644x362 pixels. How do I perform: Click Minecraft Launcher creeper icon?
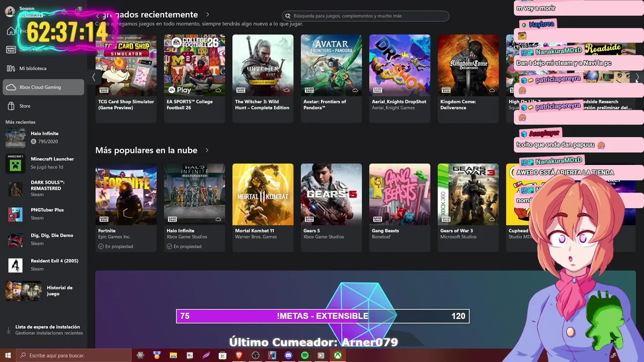pyautogui.click(x=15, y=163)
